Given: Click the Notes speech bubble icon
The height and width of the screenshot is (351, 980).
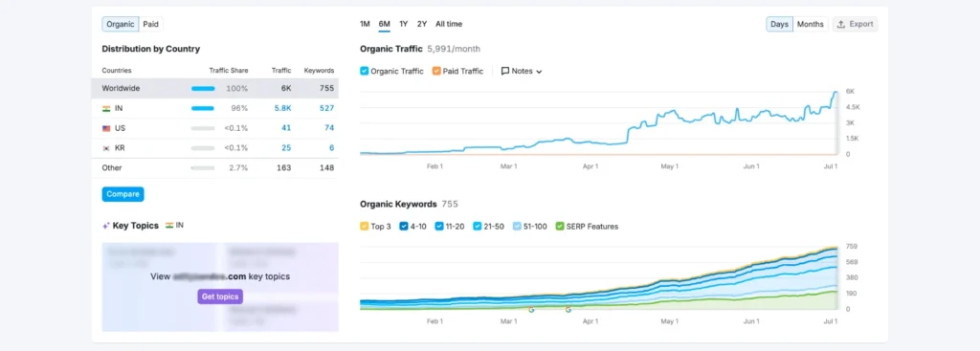Looking at the screenshot, I should pos(505,71).
